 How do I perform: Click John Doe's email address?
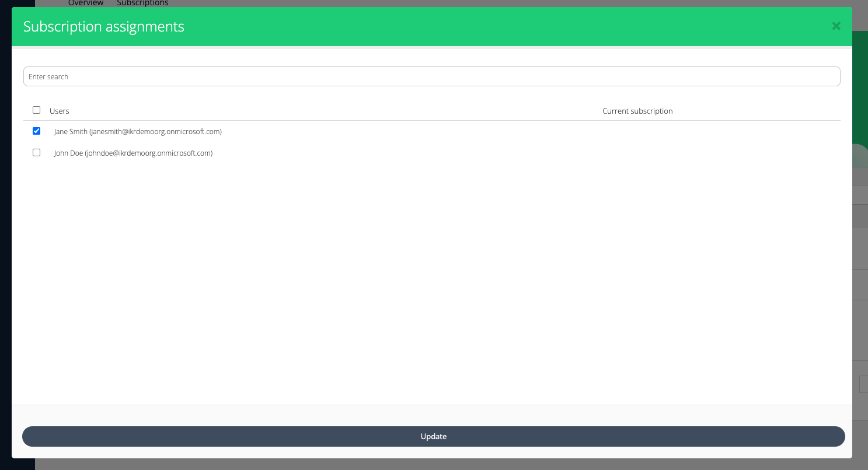pyautogui.click(x=151, y=153)
